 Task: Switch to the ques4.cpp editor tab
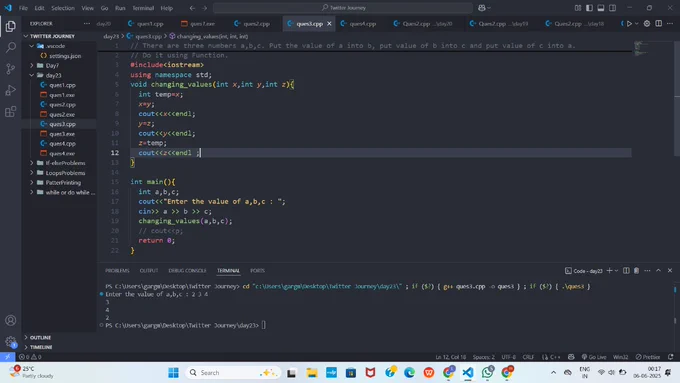359,23
